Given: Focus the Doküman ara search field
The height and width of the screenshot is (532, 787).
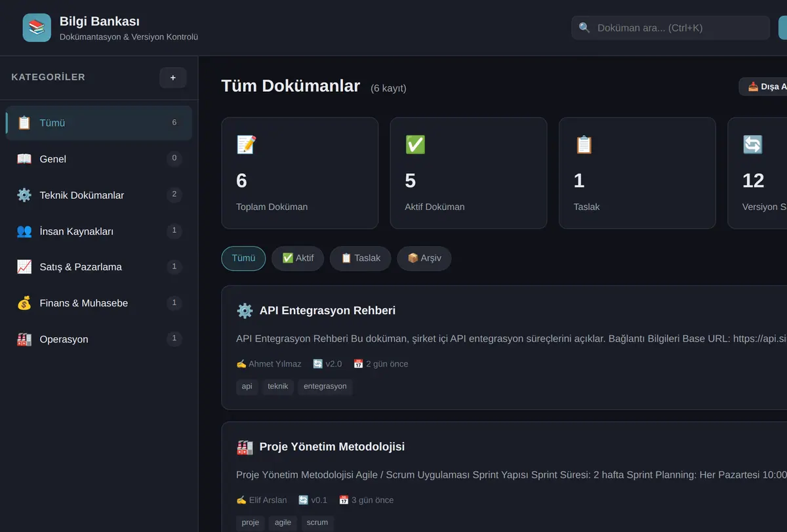Looking at the screenshot, I should tap(670, 28).
